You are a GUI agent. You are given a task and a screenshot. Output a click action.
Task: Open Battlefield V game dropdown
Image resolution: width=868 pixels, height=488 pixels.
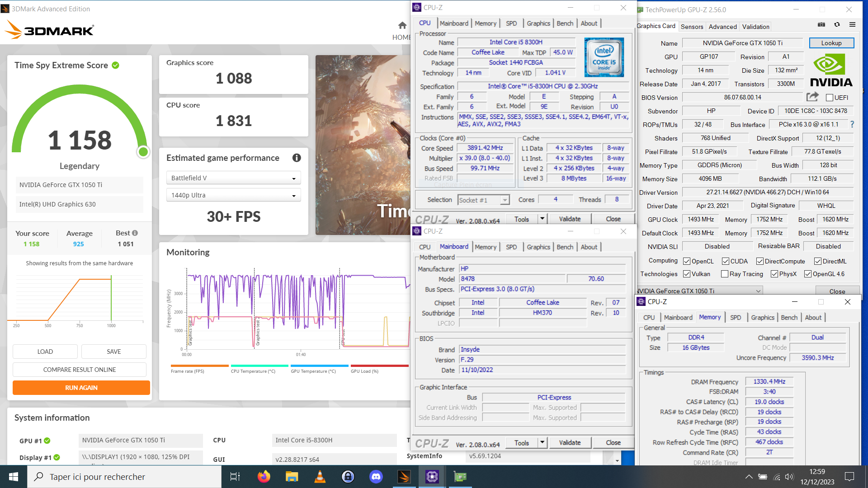point(233,178)
